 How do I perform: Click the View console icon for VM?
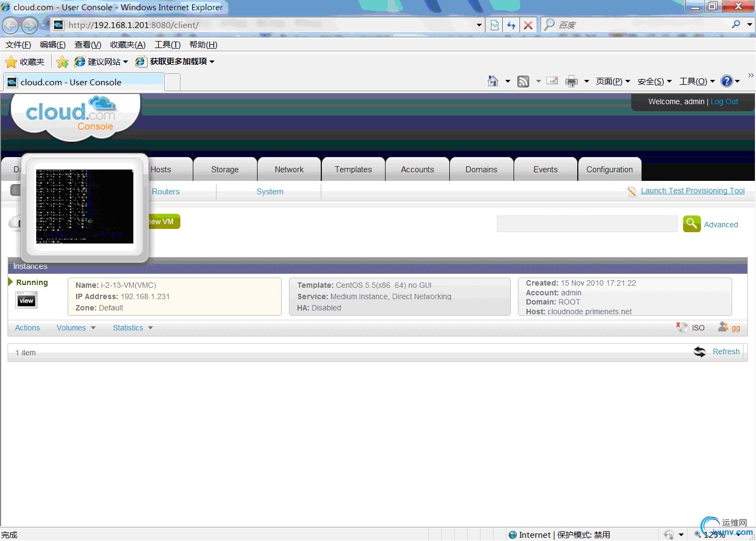pyautogui.click(x=26, y=300)
